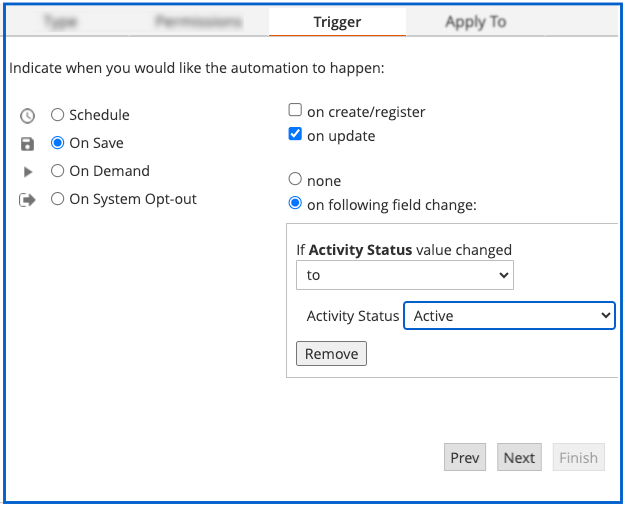Select On System Opt-out radio option

[58, 199]
